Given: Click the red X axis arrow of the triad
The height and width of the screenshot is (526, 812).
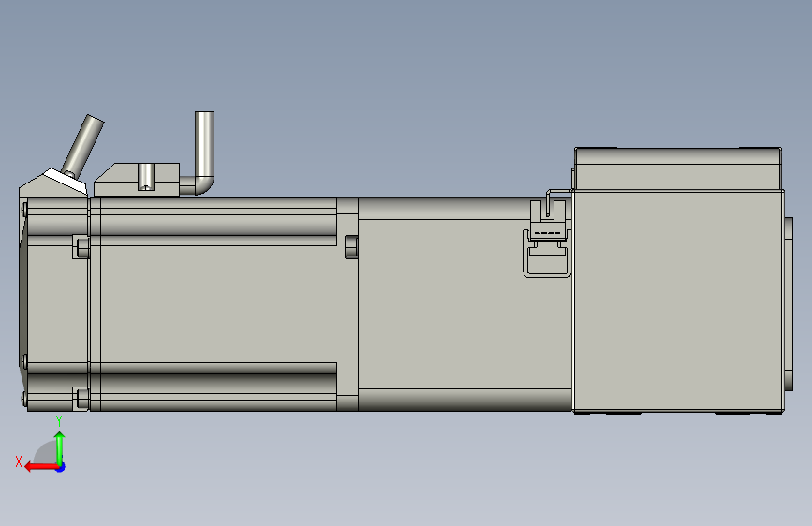Looking at the screenshot, I should coord(41,467).
